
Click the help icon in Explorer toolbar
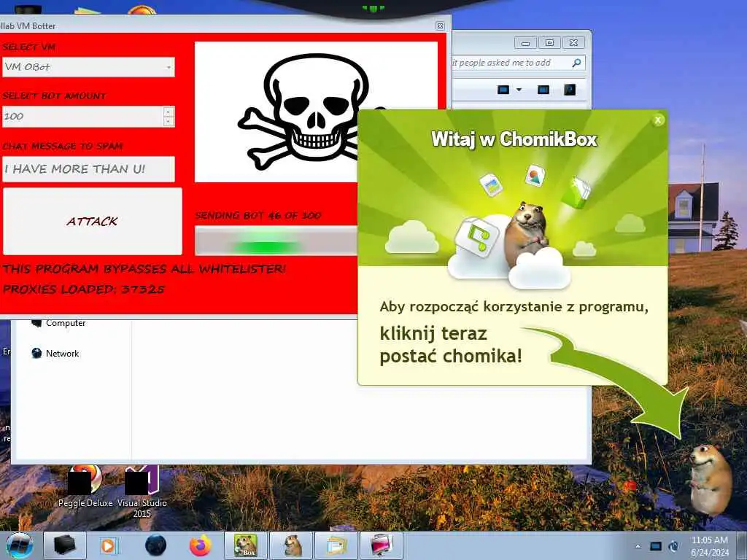click(x=570, y=90)
